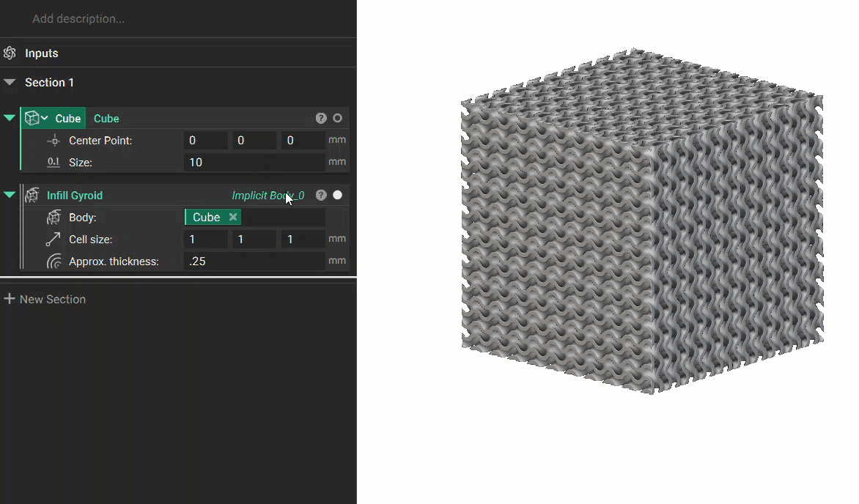
Task: Collapse the Cube block arrow
Action: (x=10, y=118)
